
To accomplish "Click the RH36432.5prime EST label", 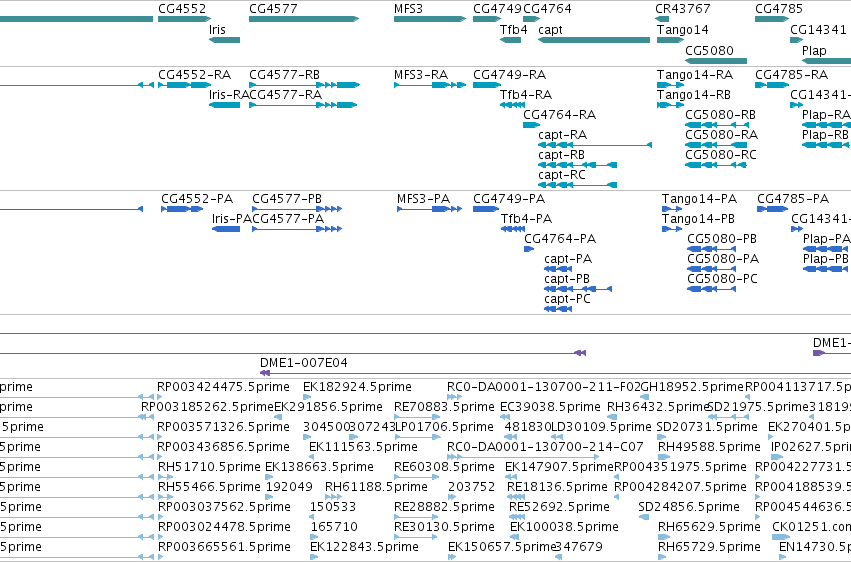I will tap(658, 407).
